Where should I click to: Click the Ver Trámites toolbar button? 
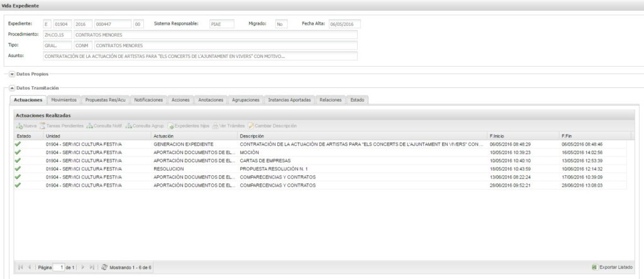[x=228, y=126]
